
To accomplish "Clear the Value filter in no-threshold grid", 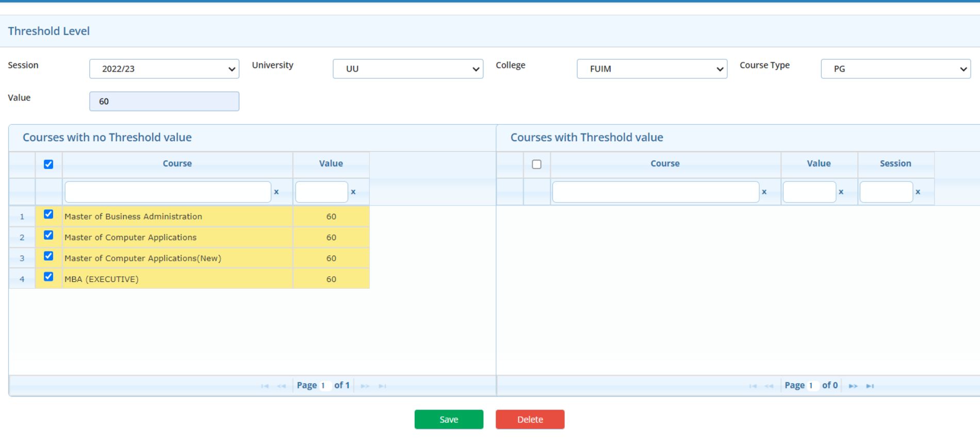I will 353,192.
